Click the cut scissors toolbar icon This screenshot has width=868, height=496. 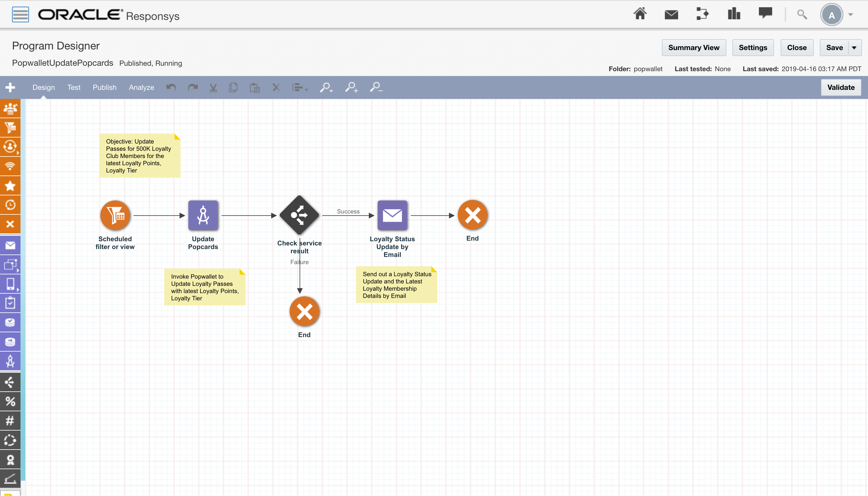tap(213, 87)
